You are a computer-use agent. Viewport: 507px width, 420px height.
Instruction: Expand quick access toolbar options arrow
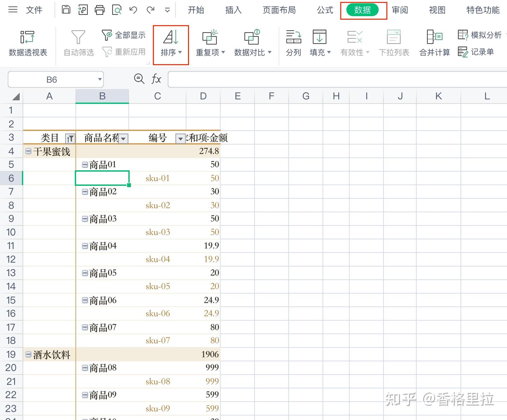(167, 10)
